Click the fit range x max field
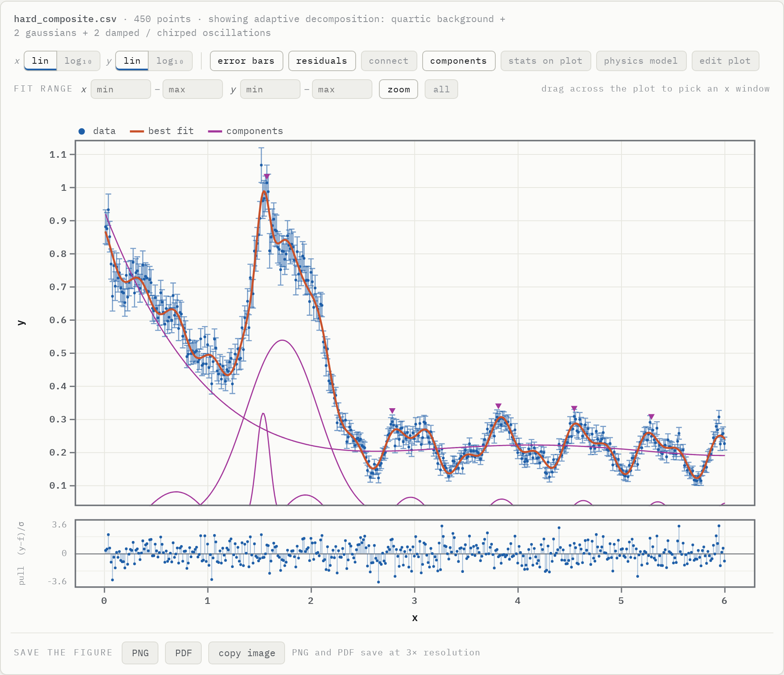784x675 pixels. pyautogui.click(x=193, y=89)
